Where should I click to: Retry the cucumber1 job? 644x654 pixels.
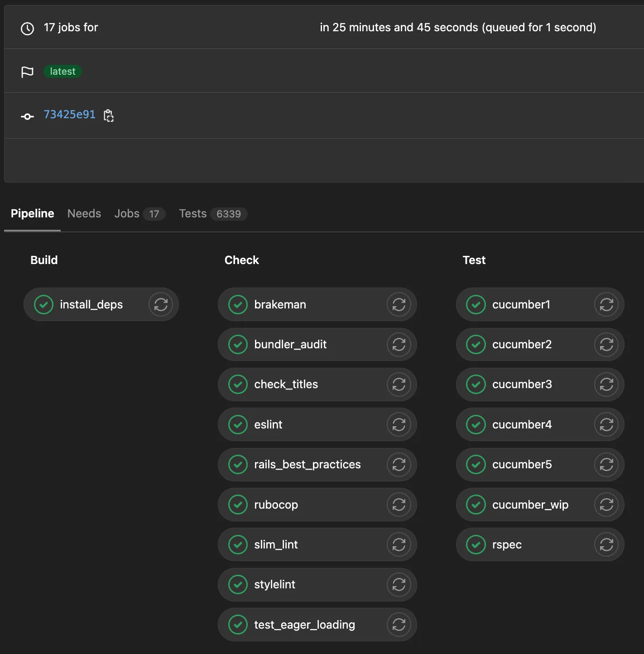(606, 304)
